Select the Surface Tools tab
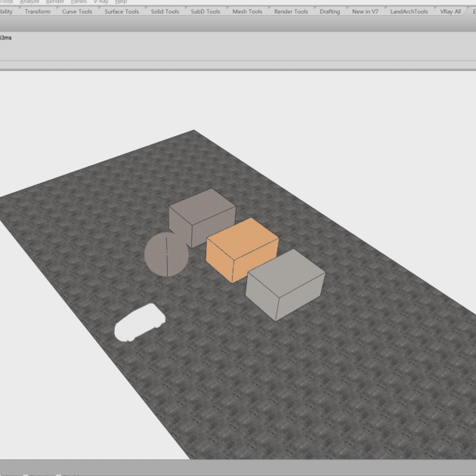Screen dimensions: 476x476 pyautogui.click(x=122, y=12)
